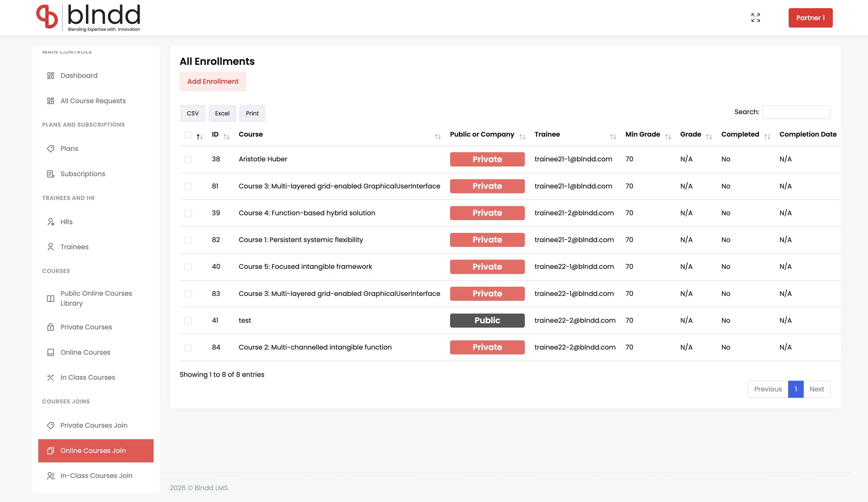Sort by ID column arrows
This screenshot has height=502, width=868.
[x=226, y=137]
